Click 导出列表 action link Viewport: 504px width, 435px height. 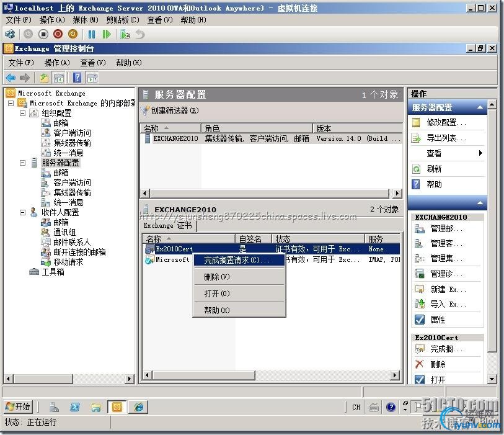[x=446, y=138]
